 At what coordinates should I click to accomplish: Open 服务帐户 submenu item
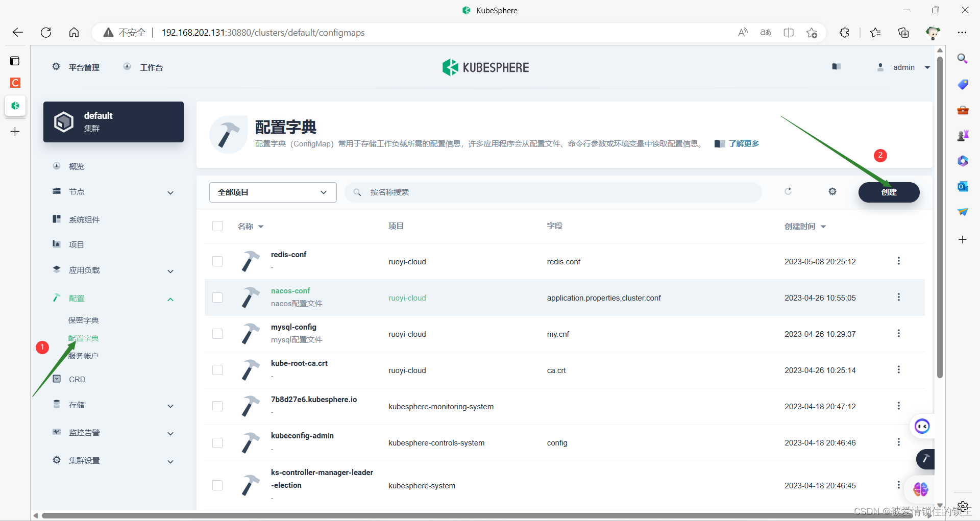83,356
